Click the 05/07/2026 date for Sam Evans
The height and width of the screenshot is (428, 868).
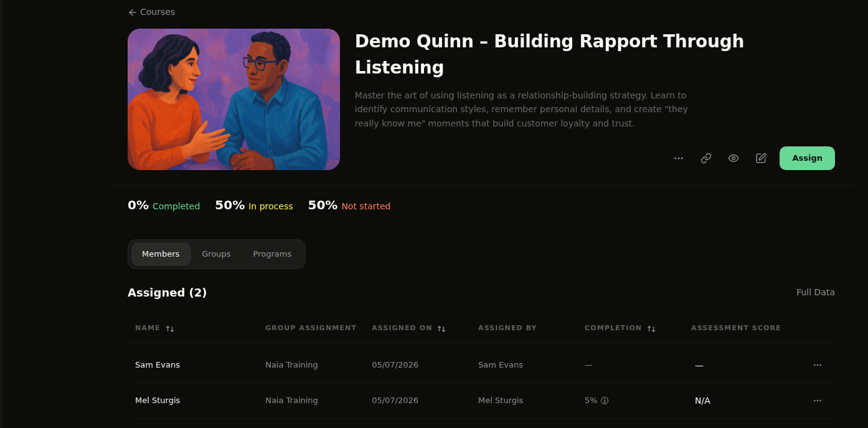[395, 365]
